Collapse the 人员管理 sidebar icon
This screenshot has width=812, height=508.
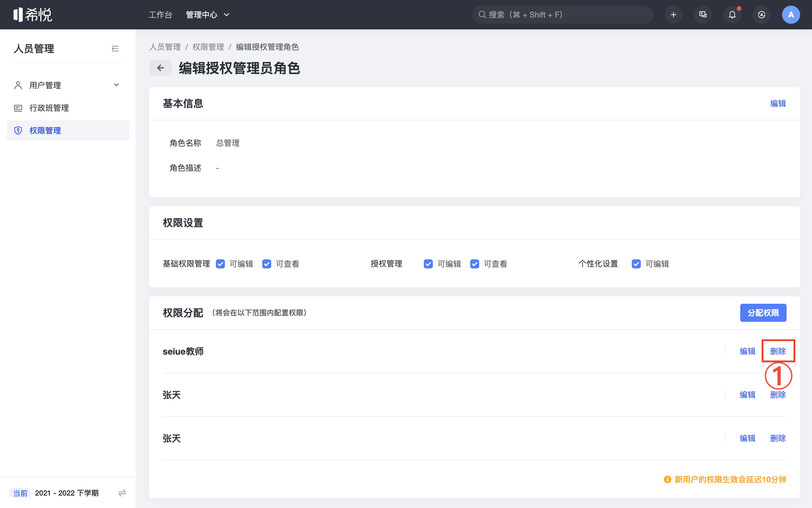(115, 49)
